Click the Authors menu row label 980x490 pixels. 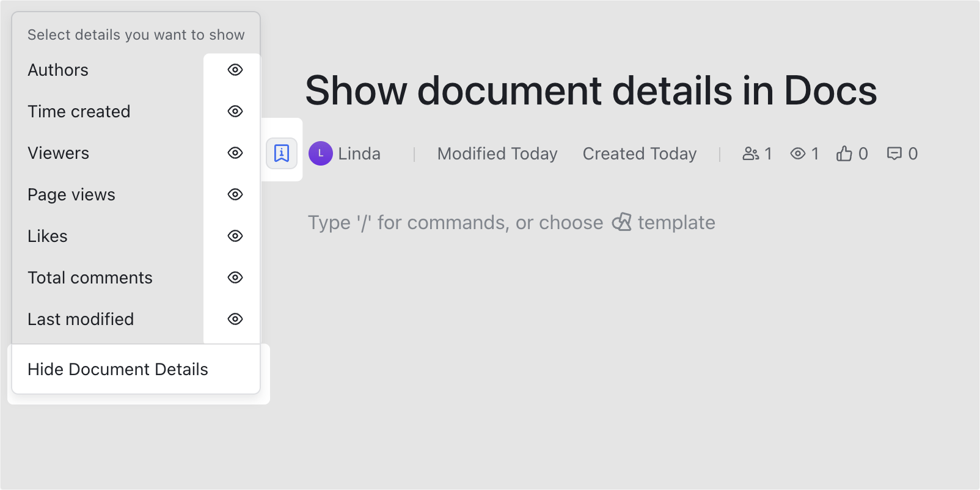[58, 70]
